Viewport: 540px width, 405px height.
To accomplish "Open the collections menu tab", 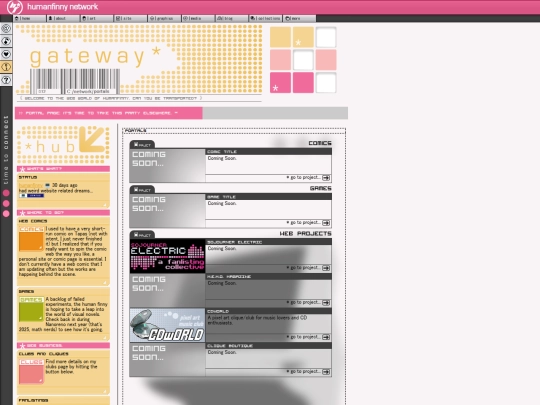I will coord(266,18).
